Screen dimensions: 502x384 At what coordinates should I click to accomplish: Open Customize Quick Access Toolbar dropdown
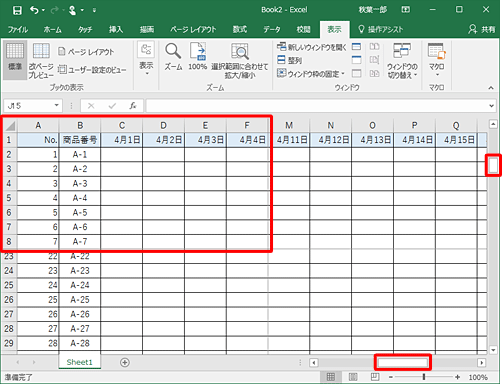tap(94, 11)
